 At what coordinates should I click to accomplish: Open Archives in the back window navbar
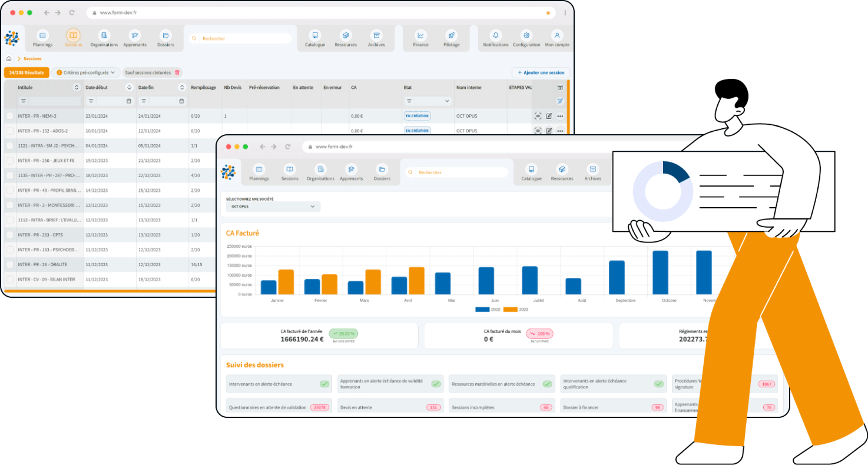coord(376,38)
